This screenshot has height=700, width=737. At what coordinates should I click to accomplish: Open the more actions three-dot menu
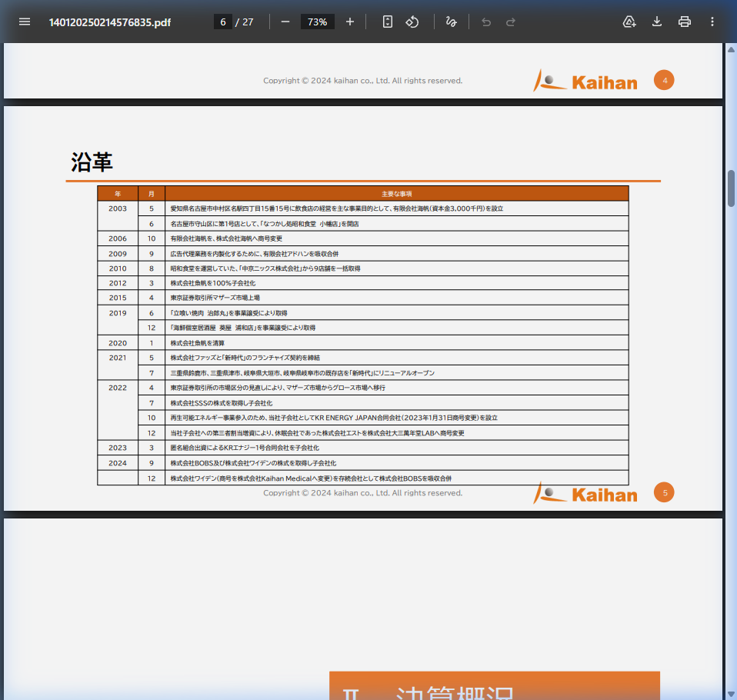(712, 22)
